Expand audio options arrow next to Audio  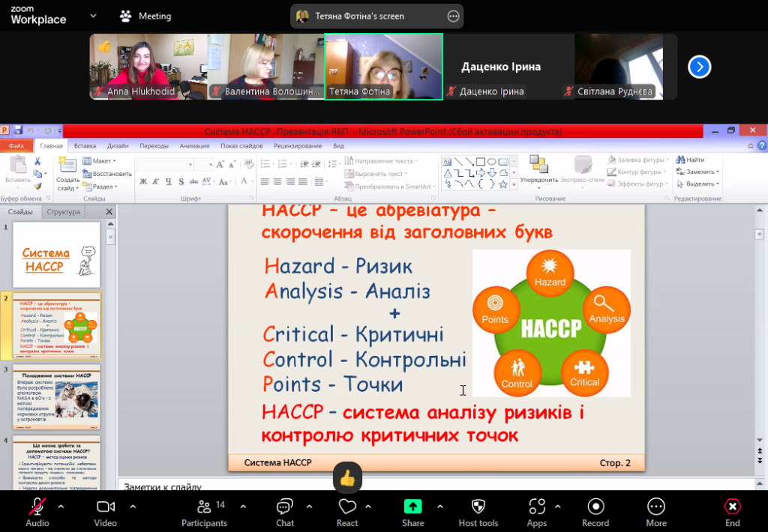pyautogui.click(x=61, y=506)
